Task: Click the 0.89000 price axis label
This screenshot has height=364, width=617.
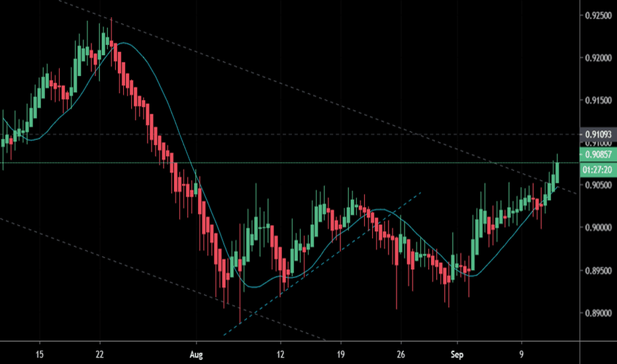Action: coord(598,313)
